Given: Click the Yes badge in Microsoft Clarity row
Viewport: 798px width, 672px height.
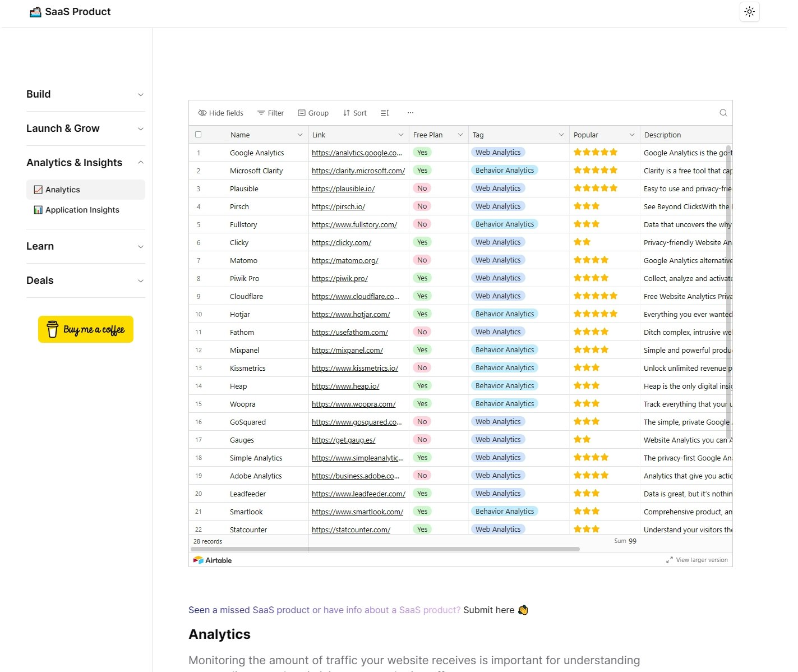Looking at the screenshot, I should 422,171.
